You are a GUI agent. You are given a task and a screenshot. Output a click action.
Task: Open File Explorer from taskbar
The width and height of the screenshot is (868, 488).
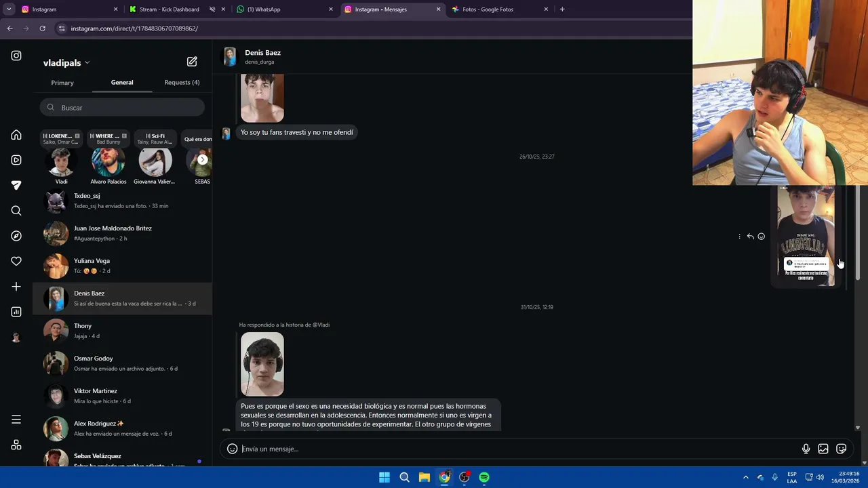coord(424,477)
